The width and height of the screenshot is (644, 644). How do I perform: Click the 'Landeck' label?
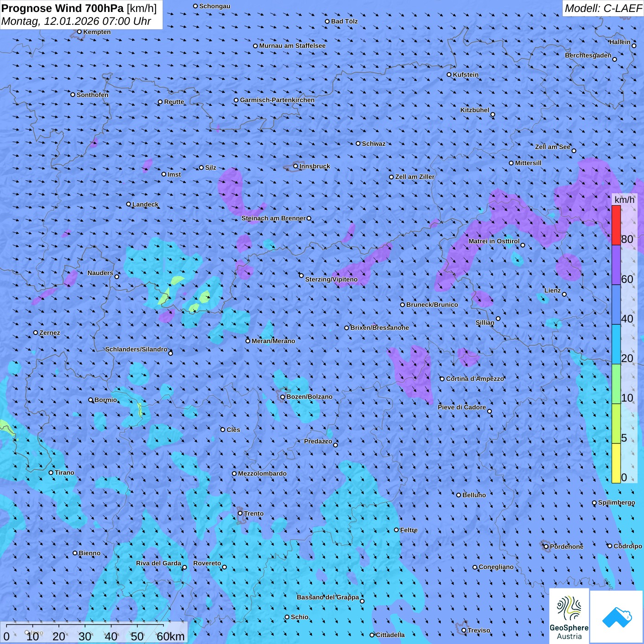[x=145, y=204]
